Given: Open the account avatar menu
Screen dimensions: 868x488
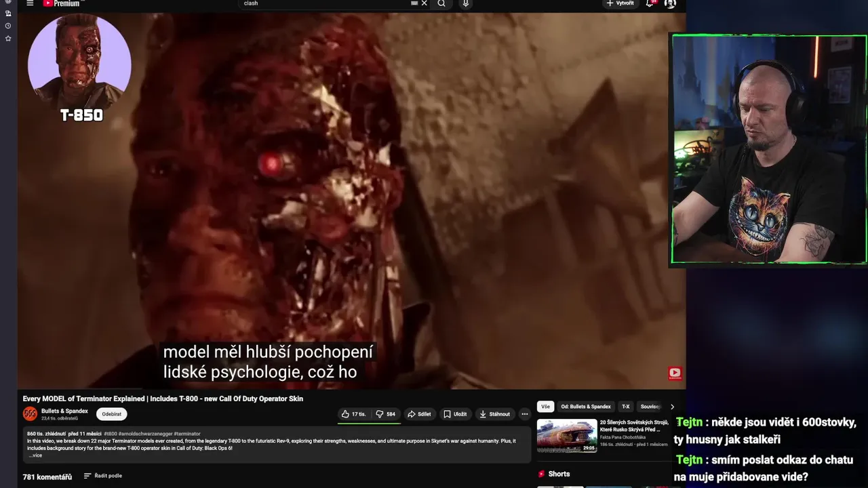Looking at the screenshot, I should coord(670,3).
